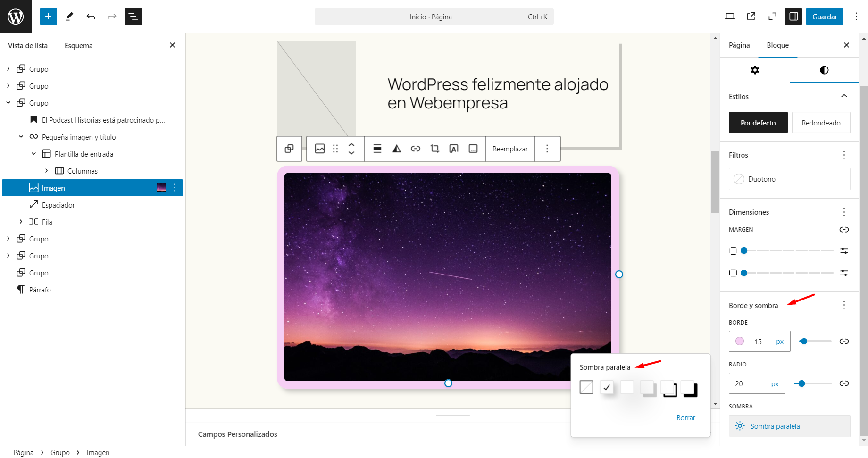Open the command palette search field
Screen dimensions: 868x458
(x=434, y=17)
